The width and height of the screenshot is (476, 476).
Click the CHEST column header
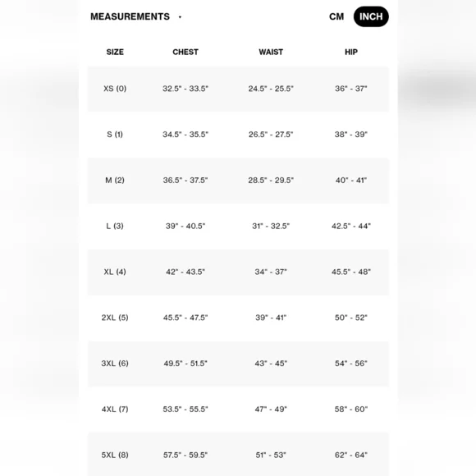[185, 52]
